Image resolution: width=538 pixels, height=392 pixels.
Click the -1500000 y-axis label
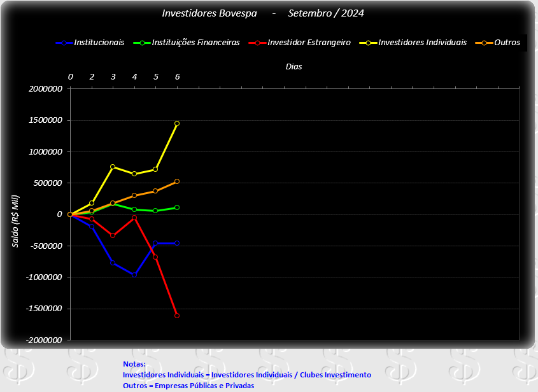click(x=45, y=309)
